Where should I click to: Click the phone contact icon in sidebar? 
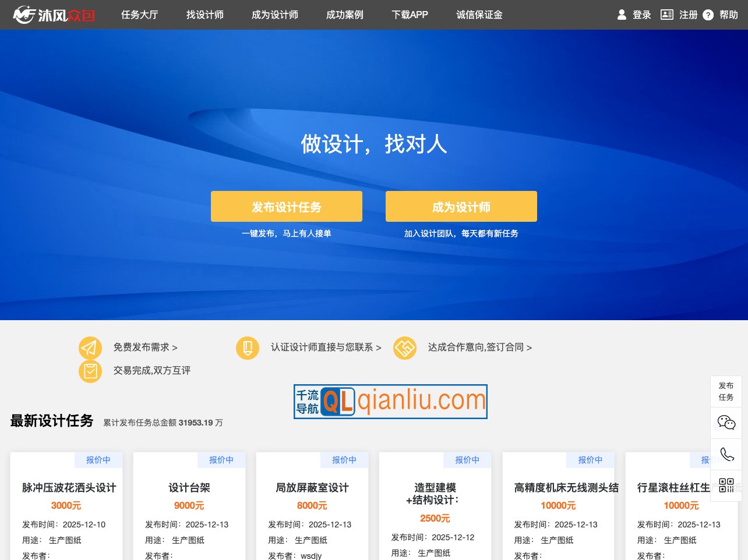[x=726, y=454]
